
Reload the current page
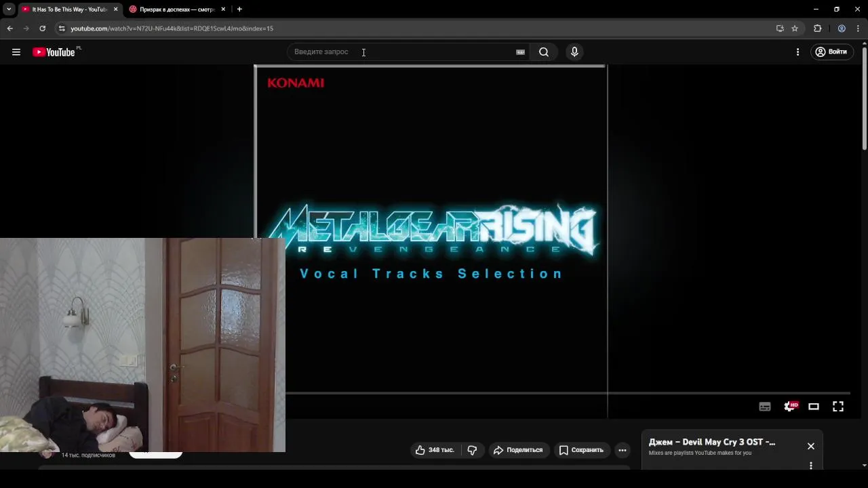click(x=42, y=28)
